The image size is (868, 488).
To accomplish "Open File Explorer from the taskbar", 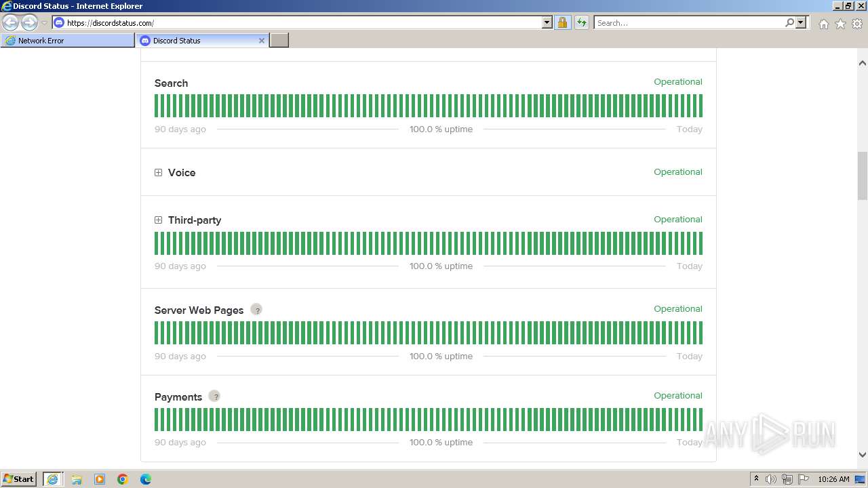I will [x=77, y=479].
